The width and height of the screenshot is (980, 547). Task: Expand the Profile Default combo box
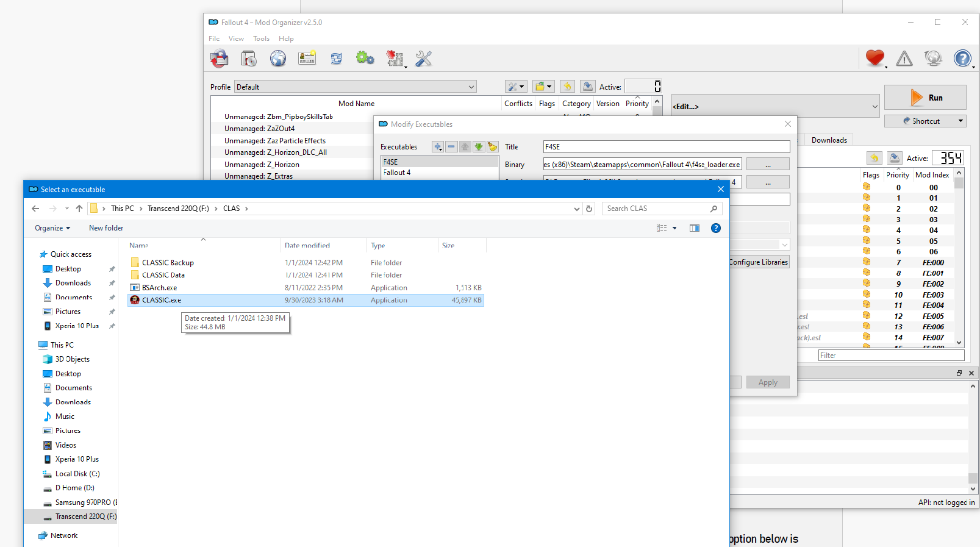coord(356,87)
